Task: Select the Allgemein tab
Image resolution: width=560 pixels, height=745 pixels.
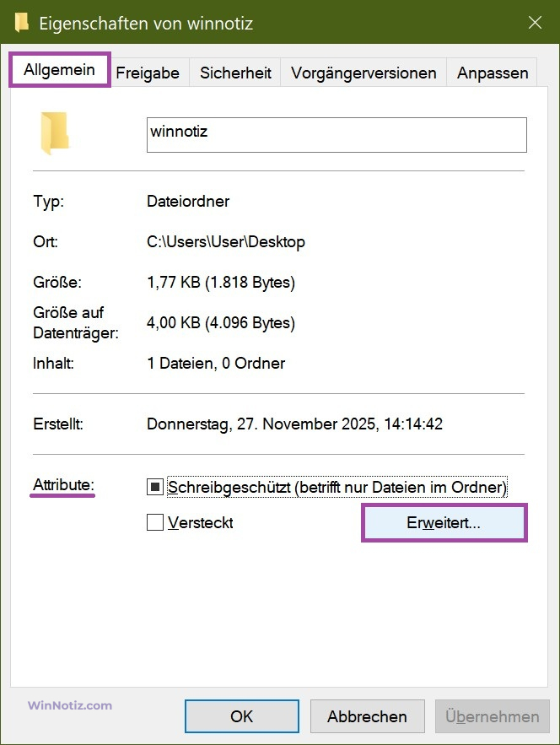Action: [59, 70]
